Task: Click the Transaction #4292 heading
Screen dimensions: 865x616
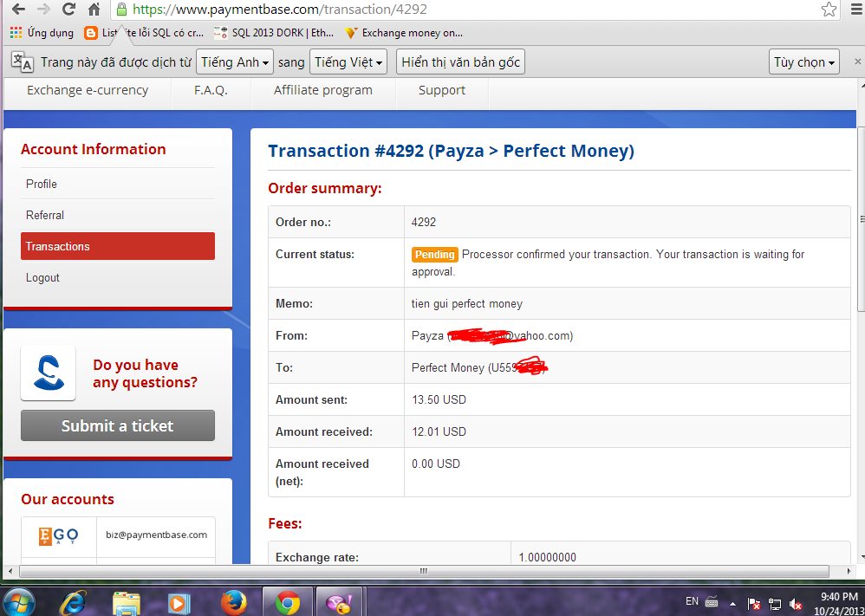Action: click(x=451, y=151)
